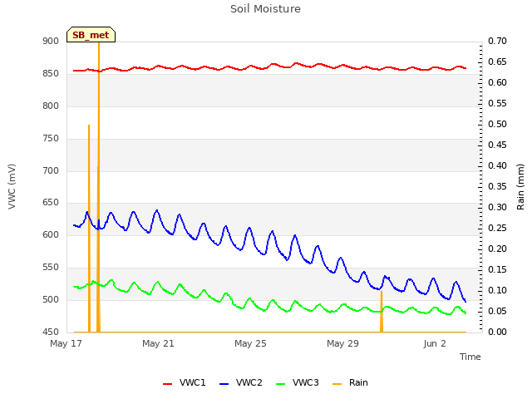Click the 600 left axis value
The width and height of the screenshot is (532, 399).
click(51, 234)
